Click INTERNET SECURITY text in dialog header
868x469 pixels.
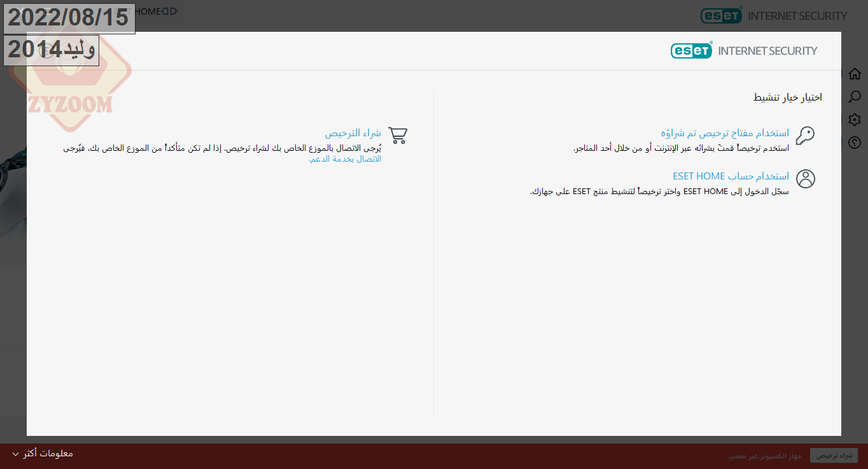coord(767,51)
